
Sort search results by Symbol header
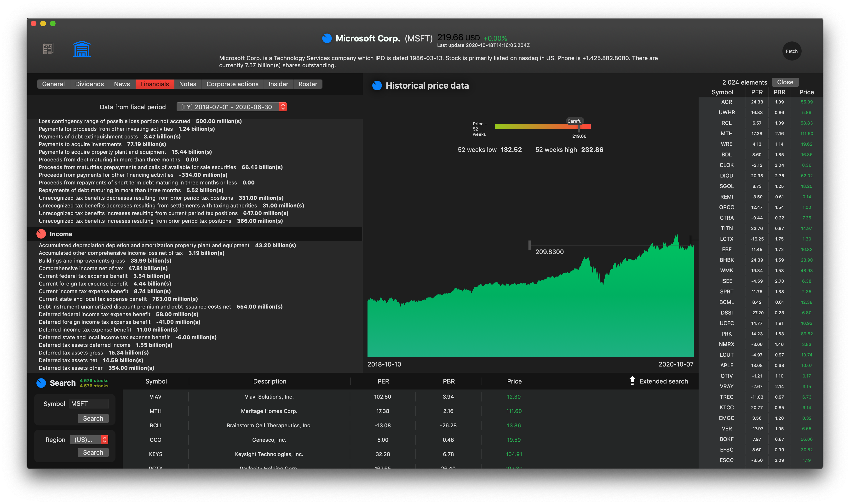point(156,381)
